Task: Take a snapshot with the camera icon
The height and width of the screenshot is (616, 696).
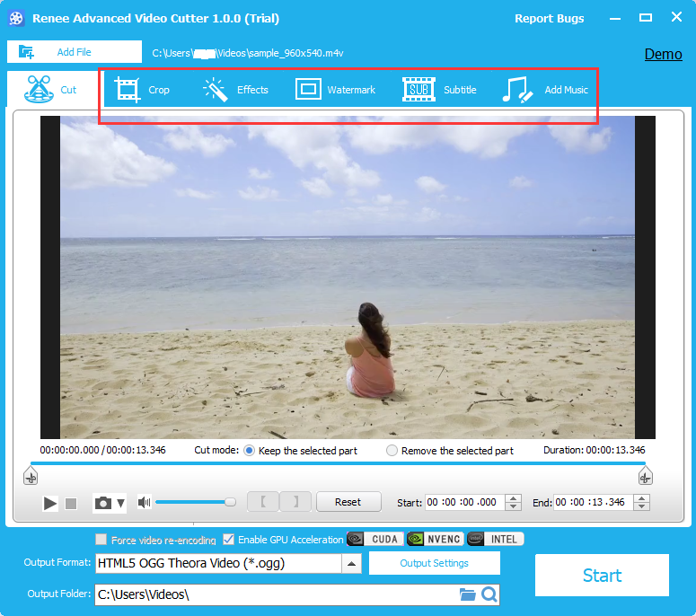Action: pyautogui.click(x=103, y=503)
